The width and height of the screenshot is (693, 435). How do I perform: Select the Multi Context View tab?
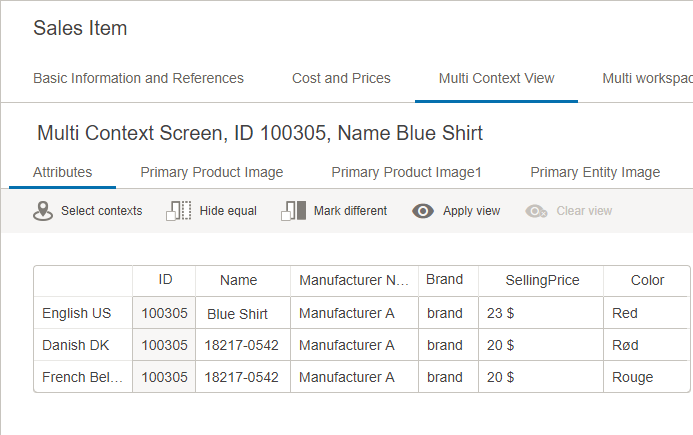tap(496, 78)
